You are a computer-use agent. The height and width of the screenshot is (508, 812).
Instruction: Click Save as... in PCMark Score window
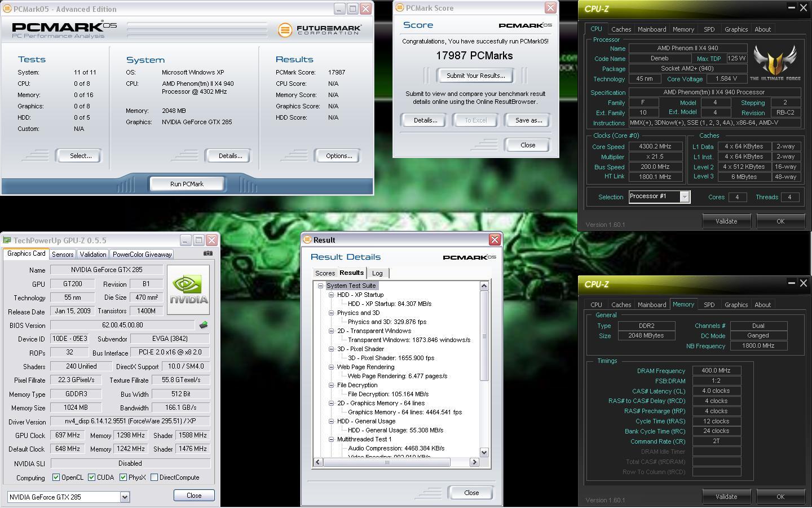coord(528,120)
